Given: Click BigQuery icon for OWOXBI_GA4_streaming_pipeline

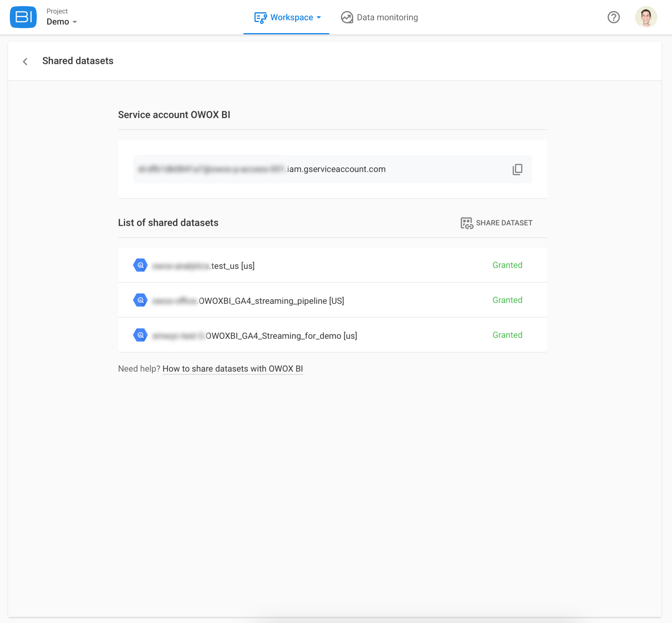Looking at the screenshot, I should 141,300.
